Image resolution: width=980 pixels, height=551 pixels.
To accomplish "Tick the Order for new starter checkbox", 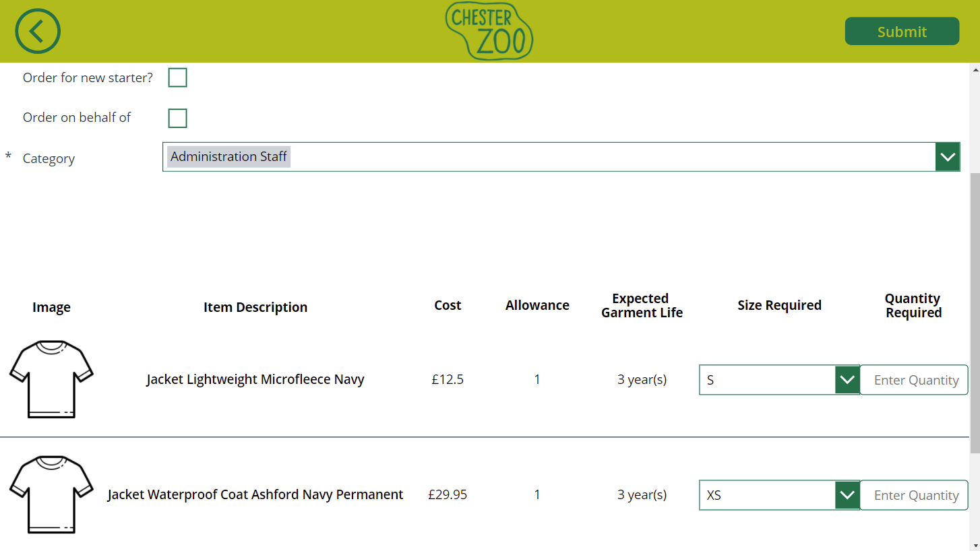I will point(177,78).
